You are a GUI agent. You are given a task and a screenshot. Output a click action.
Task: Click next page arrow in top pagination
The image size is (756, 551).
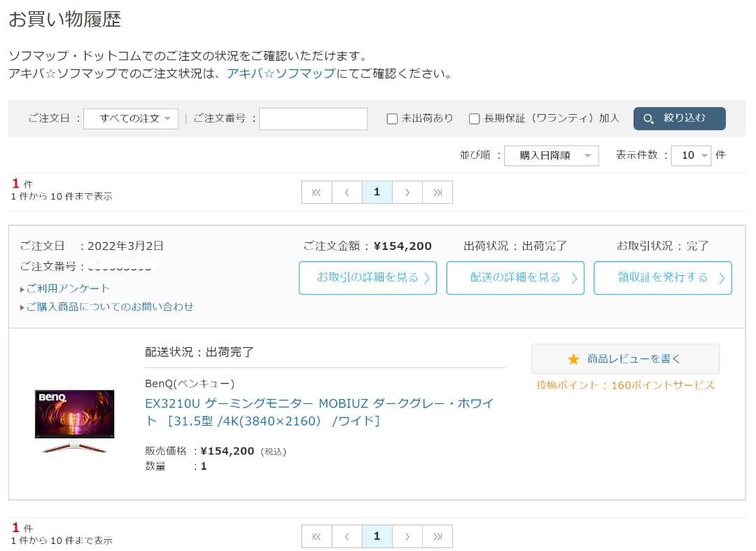(407, 193)
